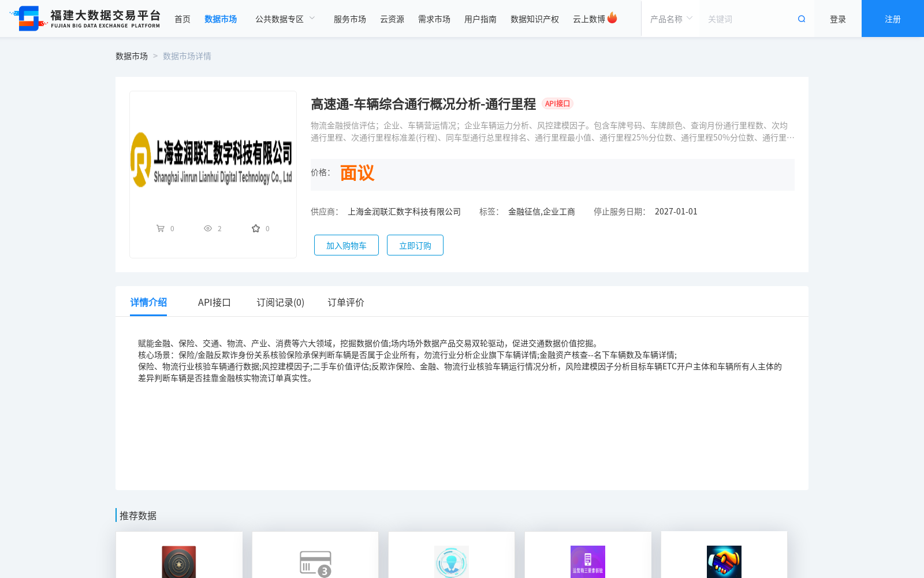This screenshot has width=924, height=578.
Task: Open the bank card recommended data thumbnail
Action: [x=315, y=563]
